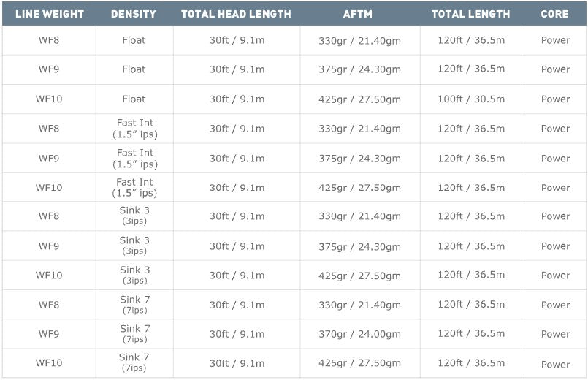Select the TOTAL LENGTH column header

(470, 14)
